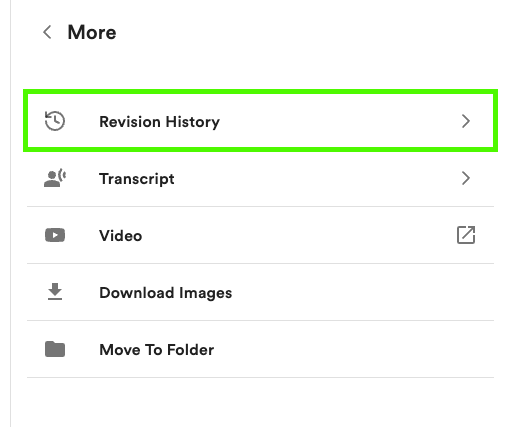Image resolution: width=509 pixels, height=427 pixels.
Task: Choose Move To Folder
Action: 157,350
